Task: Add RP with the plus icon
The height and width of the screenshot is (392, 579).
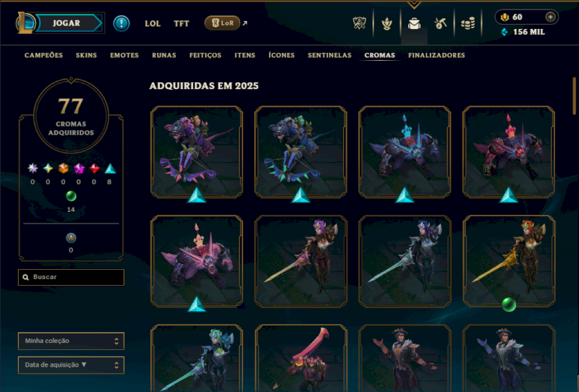Action: click(550, 17)
